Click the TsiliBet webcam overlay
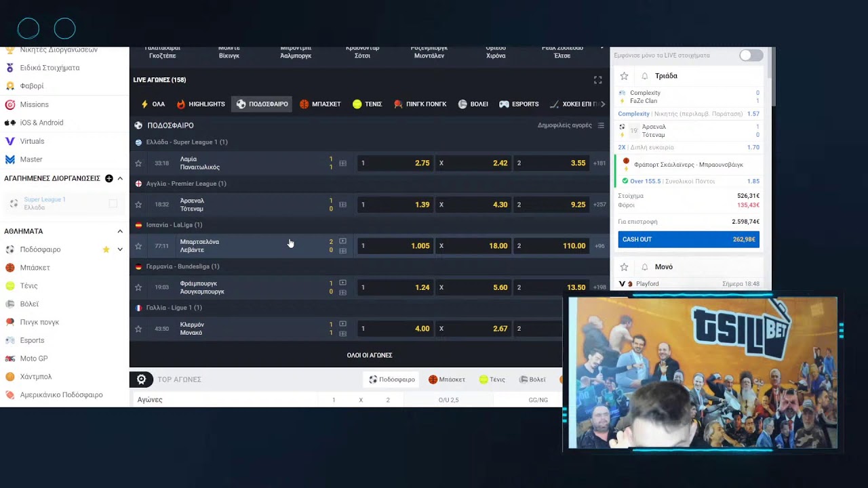The image size is (868, 488). [703, 373]
